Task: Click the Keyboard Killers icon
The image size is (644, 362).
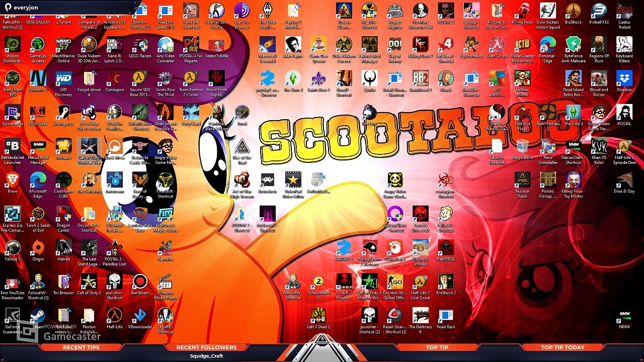Action: (x=624, y=49)
